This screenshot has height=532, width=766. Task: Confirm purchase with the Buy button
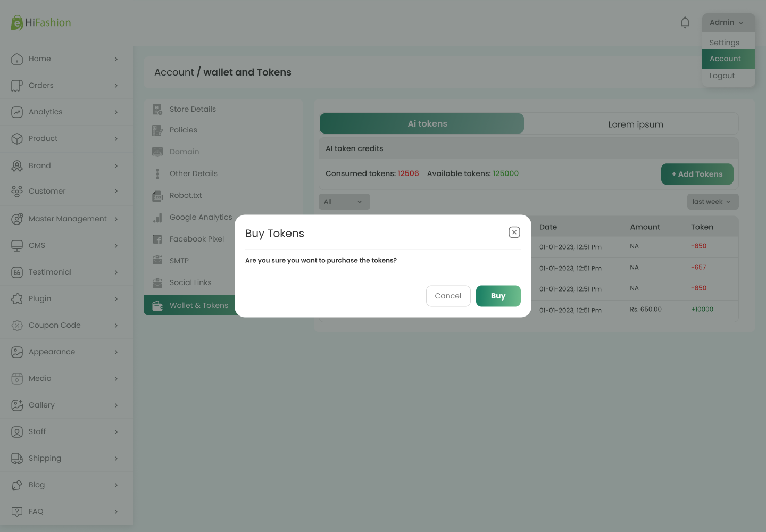tap(498, 296)
